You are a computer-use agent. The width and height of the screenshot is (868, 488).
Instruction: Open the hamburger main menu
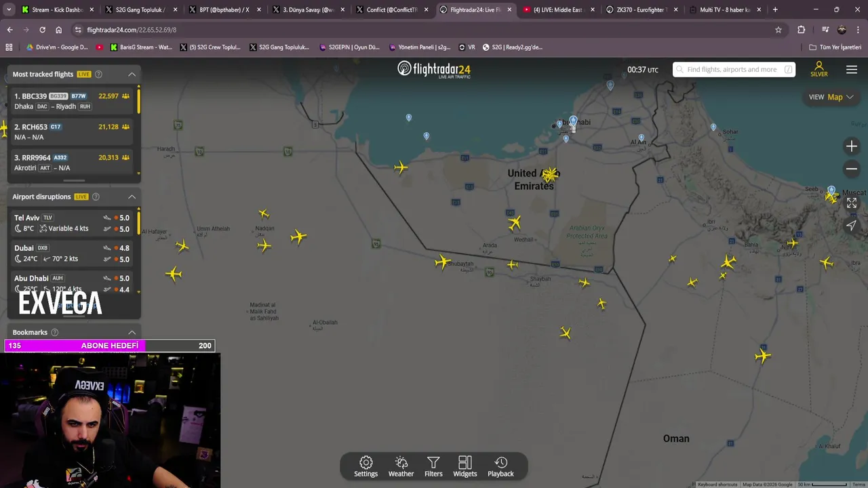coord(852,70)
